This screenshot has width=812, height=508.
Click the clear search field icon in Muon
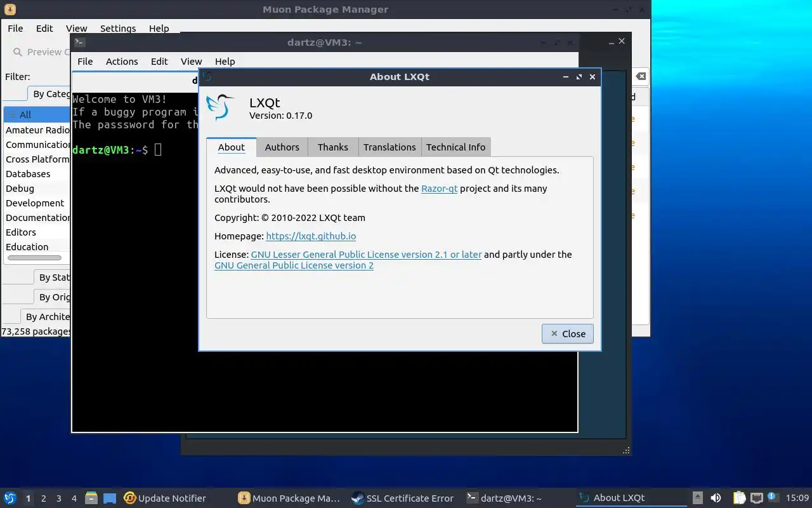(641, 76)
